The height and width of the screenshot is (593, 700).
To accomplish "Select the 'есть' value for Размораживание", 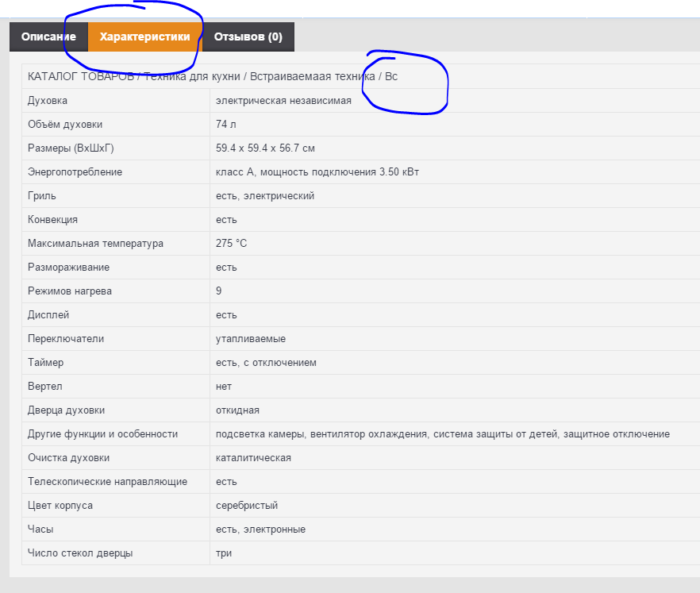I will click(226, 267).
